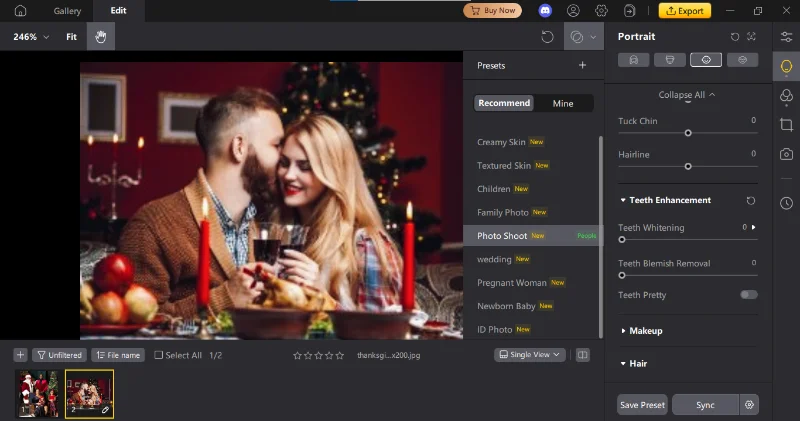Check the Select All checkbox

159,355
